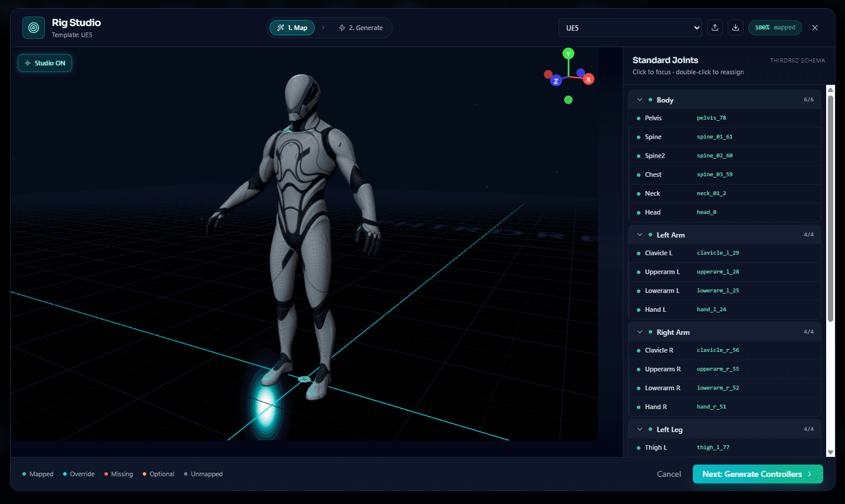845x504 pixels.
Task: Click the scrollbar down arrow
Action: [x=830, y=453]
